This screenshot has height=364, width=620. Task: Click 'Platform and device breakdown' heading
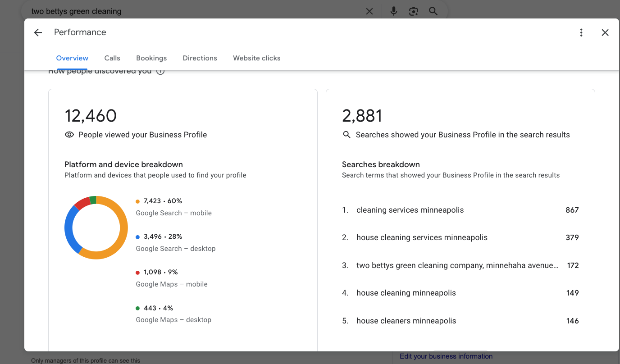(x=123, y=164)
